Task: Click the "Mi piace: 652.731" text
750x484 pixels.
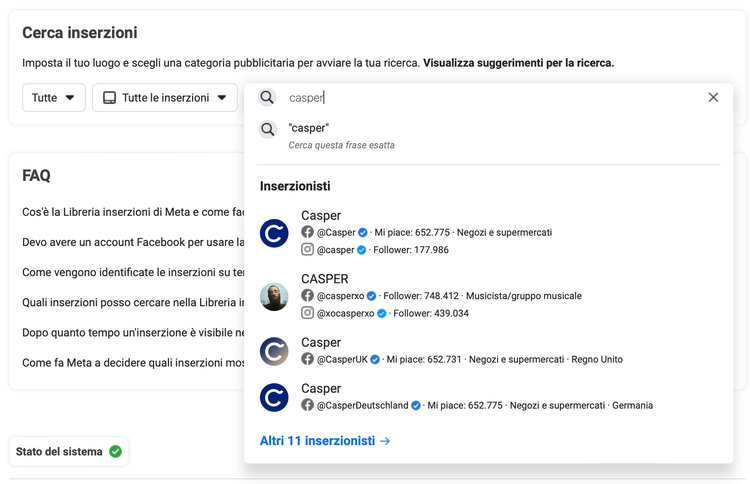Action: 424,359
